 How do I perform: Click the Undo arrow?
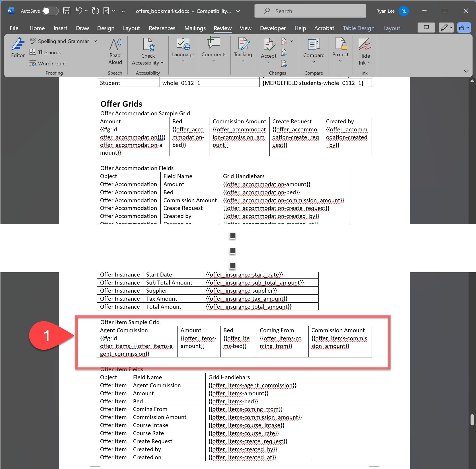click(79, 11)
